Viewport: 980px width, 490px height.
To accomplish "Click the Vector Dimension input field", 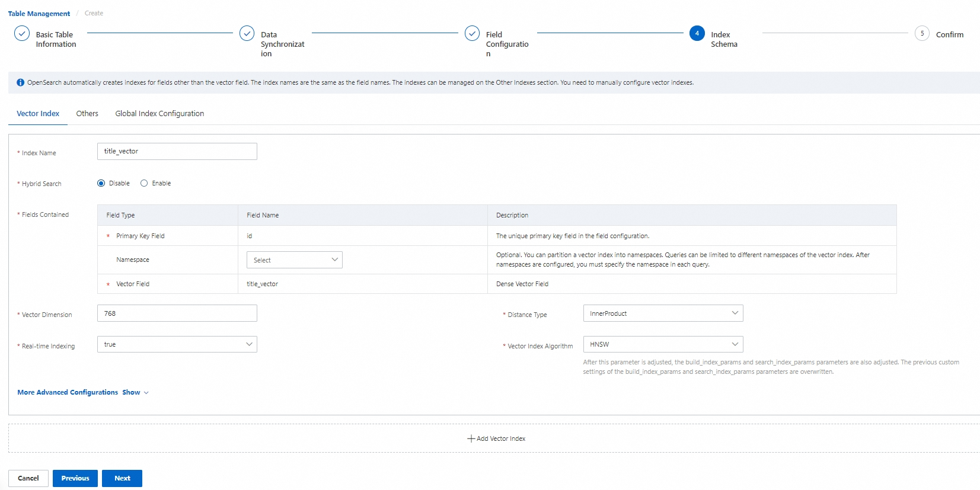I will click(177, 313).
